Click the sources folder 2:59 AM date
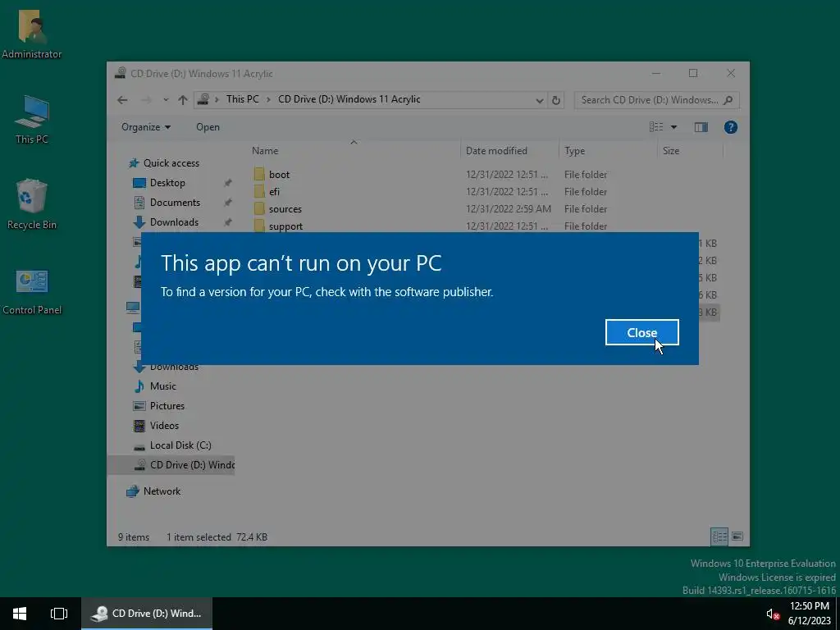 509,209
